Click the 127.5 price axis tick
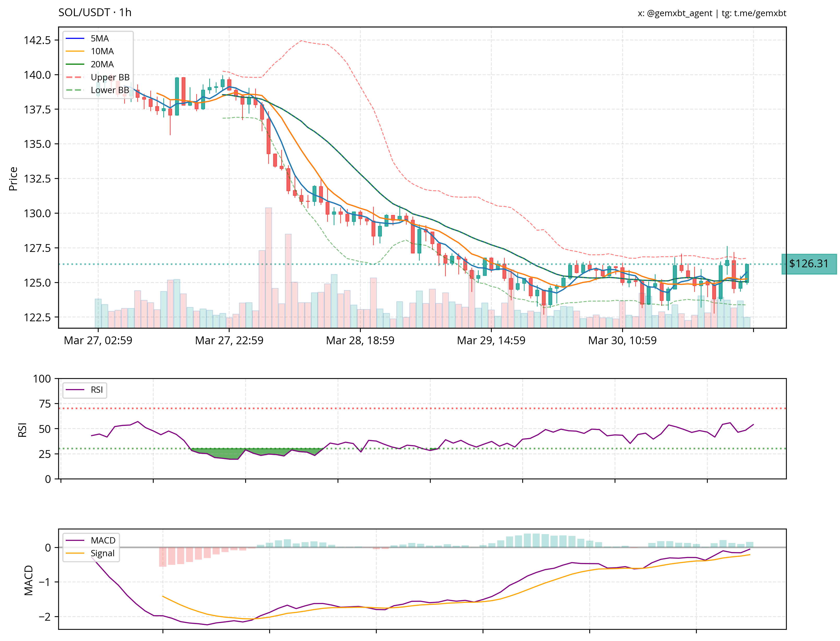 pyautogui.click(x=37, y=248)
